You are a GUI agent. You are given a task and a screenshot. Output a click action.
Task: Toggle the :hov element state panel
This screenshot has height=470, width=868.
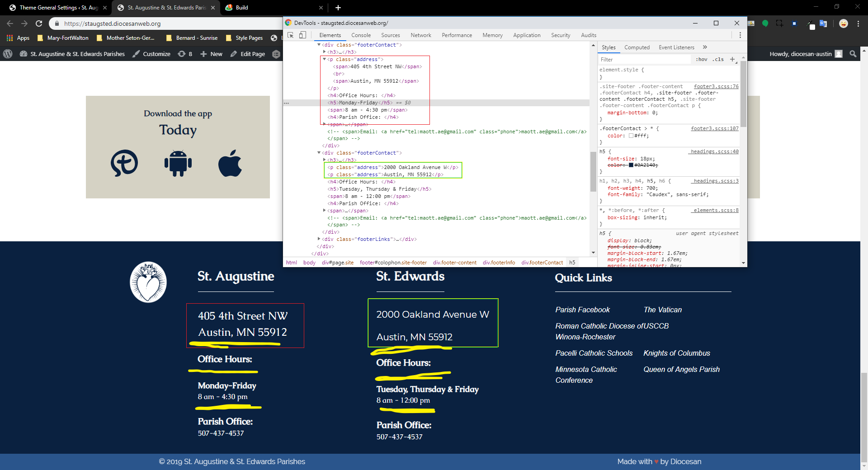coord(701,60)
